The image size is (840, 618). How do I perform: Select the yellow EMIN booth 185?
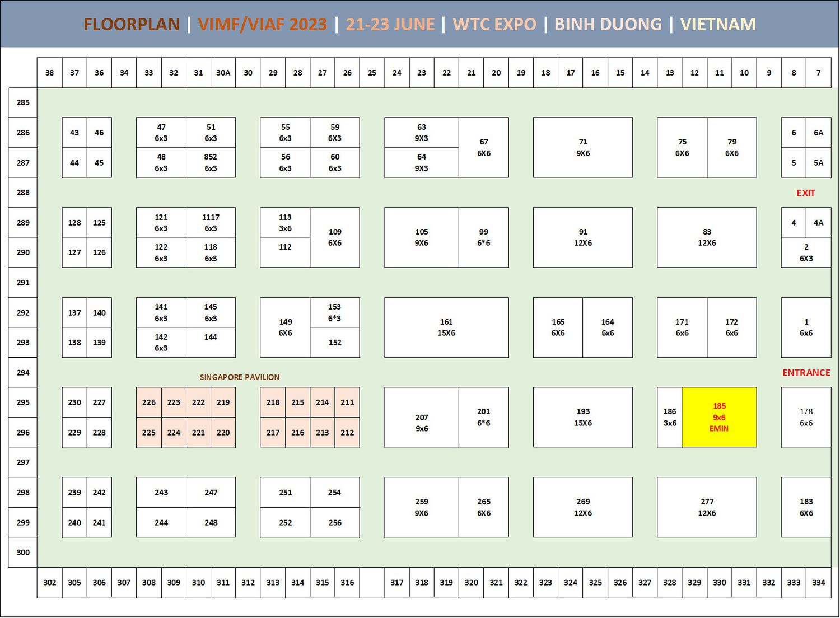(x=719, y=417)
